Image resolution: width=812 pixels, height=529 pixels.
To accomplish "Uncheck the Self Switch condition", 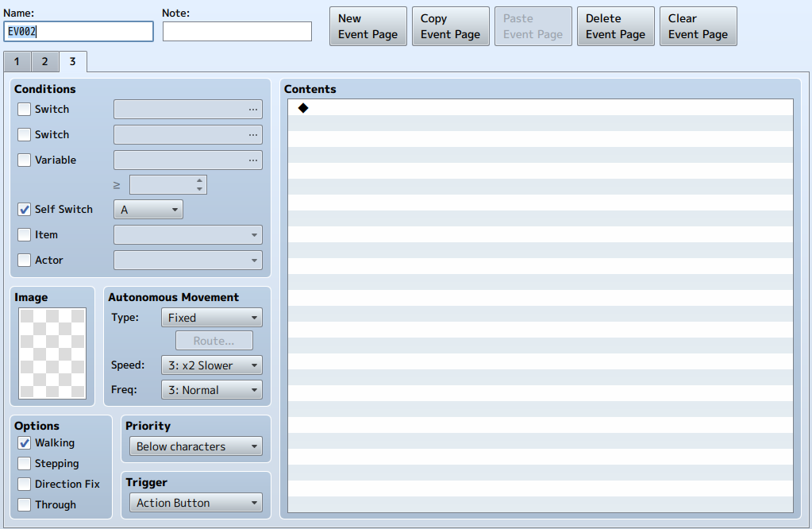I will pos(25,210).
